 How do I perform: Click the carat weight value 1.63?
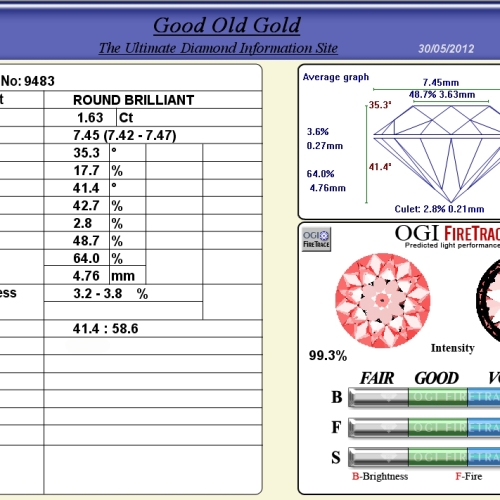tap(90, 118)
